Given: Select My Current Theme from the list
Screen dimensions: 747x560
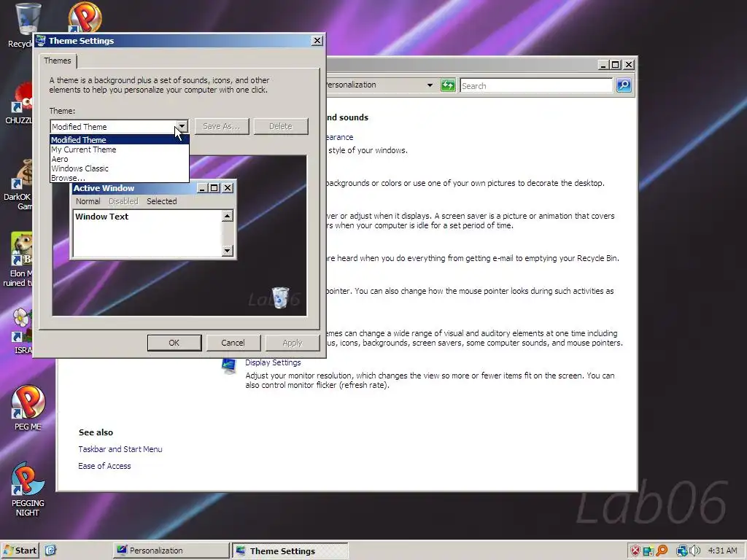Looking at the screenshot, I should coord(120,149).
